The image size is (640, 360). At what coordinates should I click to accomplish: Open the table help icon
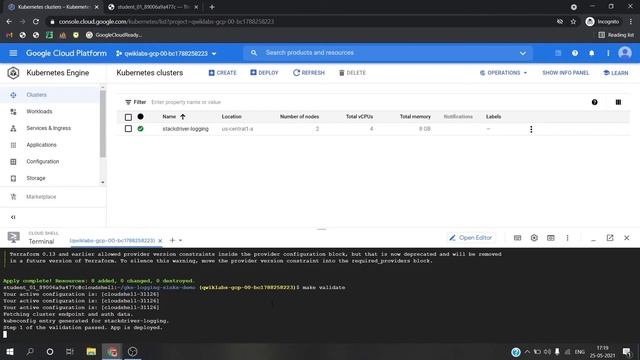(x=594, y=102)
